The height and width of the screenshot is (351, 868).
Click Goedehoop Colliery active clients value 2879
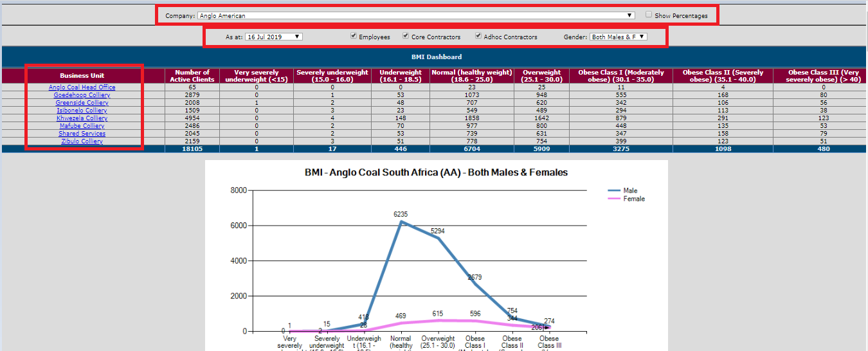pos(192,95)
